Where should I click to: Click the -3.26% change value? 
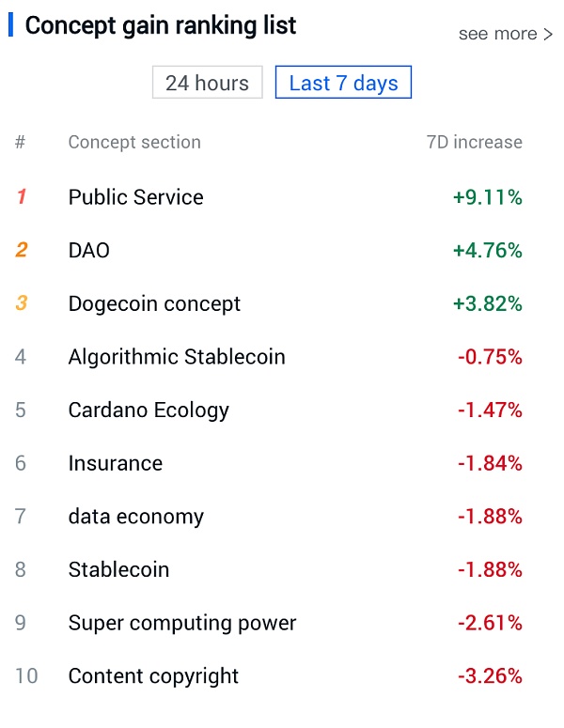tap(489, 676)
